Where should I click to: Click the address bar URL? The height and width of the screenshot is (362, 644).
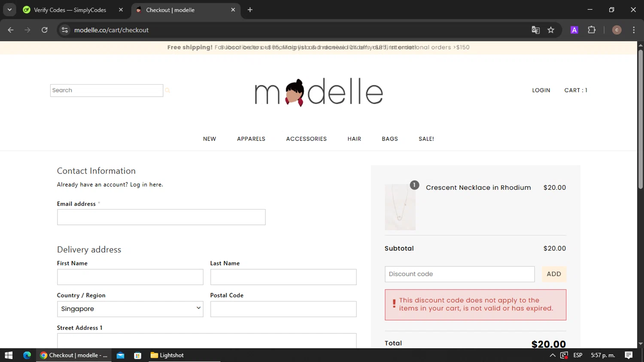[111, 30]
